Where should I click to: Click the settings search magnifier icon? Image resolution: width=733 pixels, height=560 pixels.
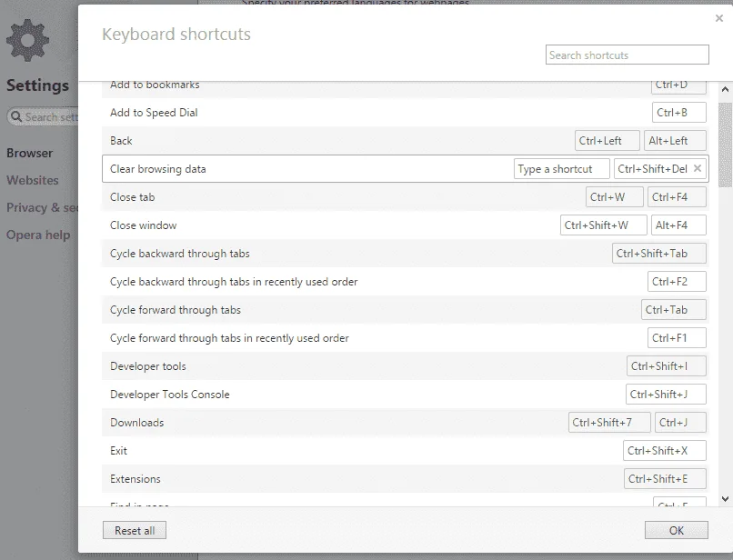[15, 116]
